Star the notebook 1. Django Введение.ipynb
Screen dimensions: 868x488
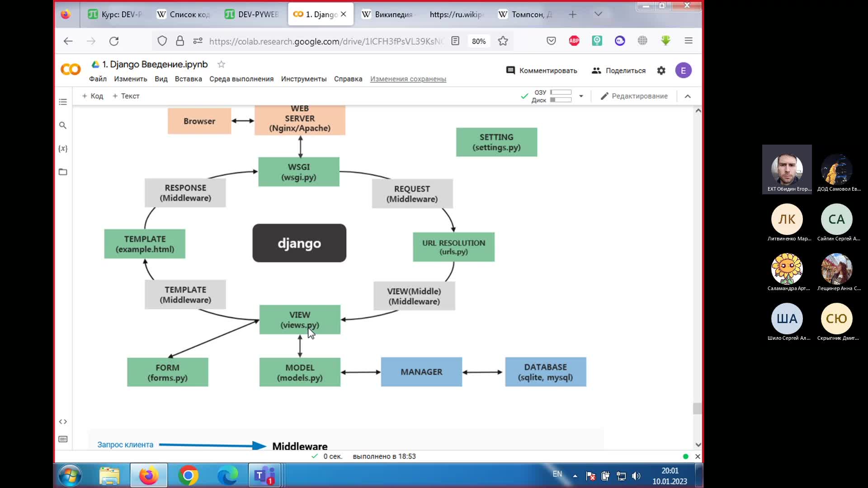point(221,64)
